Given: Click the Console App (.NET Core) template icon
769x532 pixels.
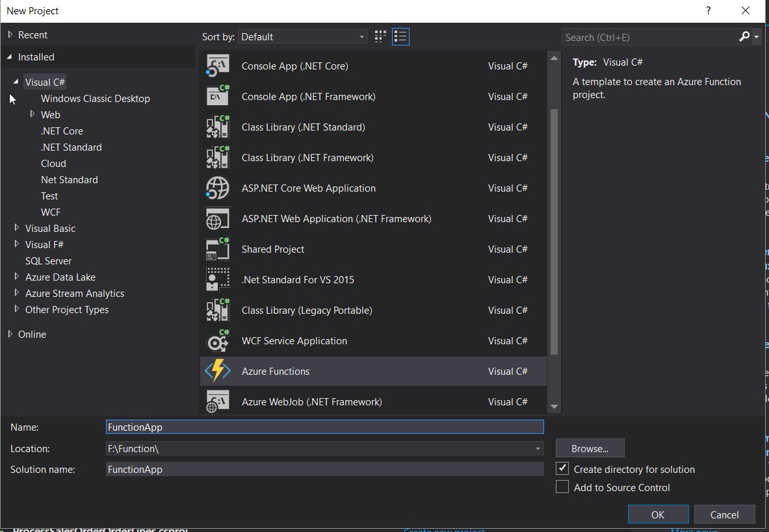Looking at the screenshot, I should point(218,66).
